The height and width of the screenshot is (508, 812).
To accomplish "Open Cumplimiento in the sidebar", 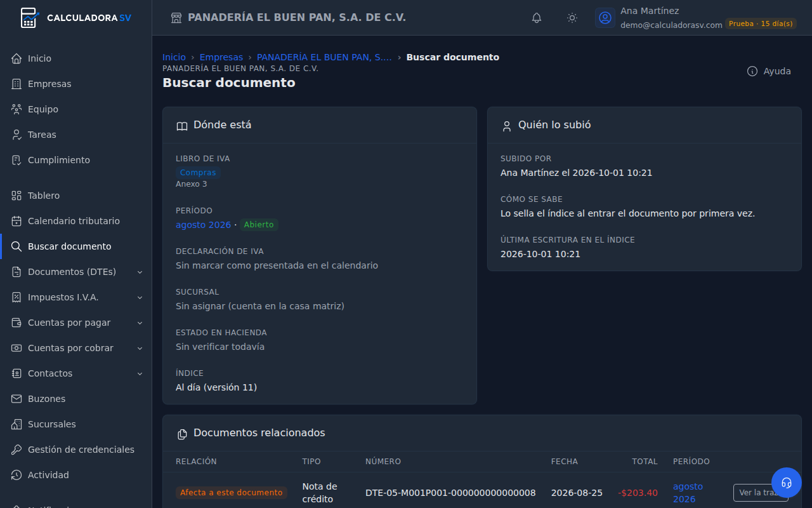I will coord(76,160).
